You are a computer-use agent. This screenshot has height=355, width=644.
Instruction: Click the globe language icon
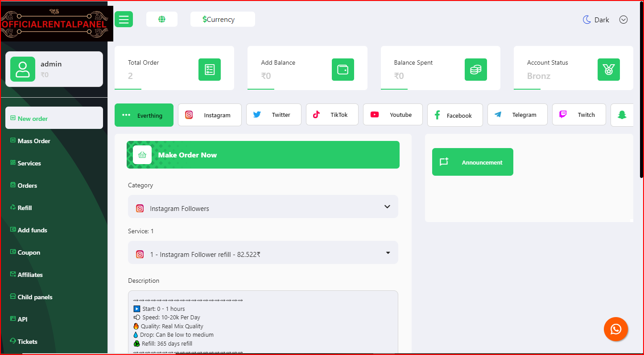tap(162, 19)
